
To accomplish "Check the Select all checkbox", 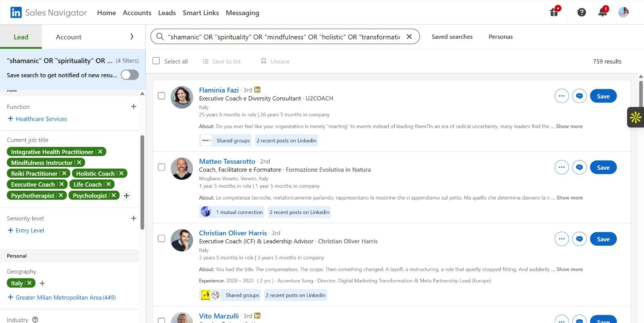I will point(156,61).
